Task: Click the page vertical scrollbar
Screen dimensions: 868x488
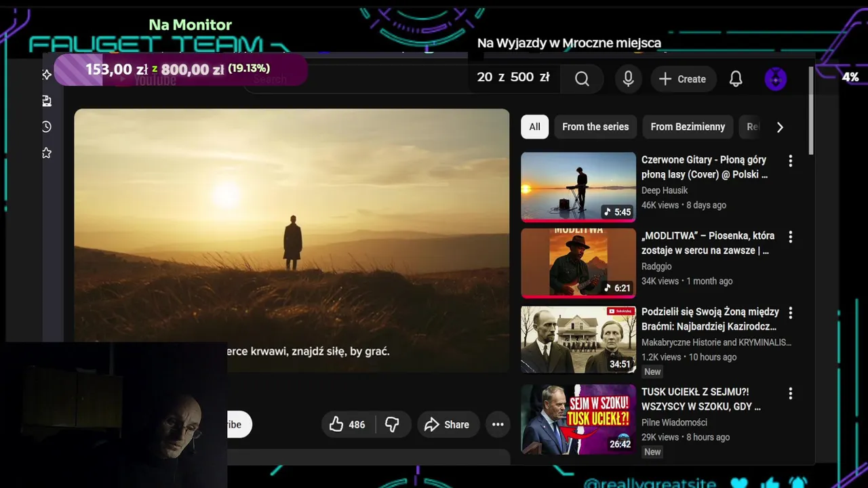Action: tap(810, 110)
